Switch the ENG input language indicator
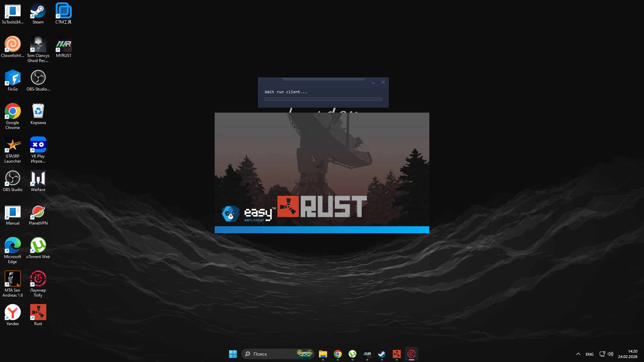Image resolution: width=644 pixels, height=362 pixels. [x=589, y=354]
